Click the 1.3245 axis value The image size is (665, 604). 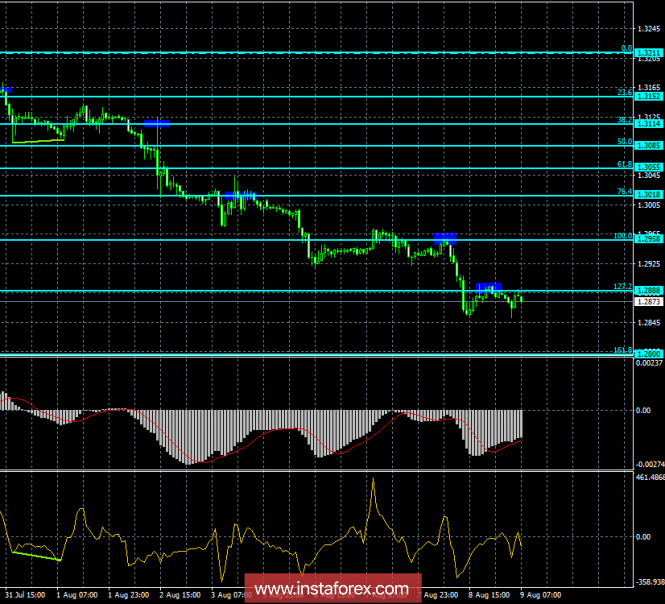pos(649,29)
